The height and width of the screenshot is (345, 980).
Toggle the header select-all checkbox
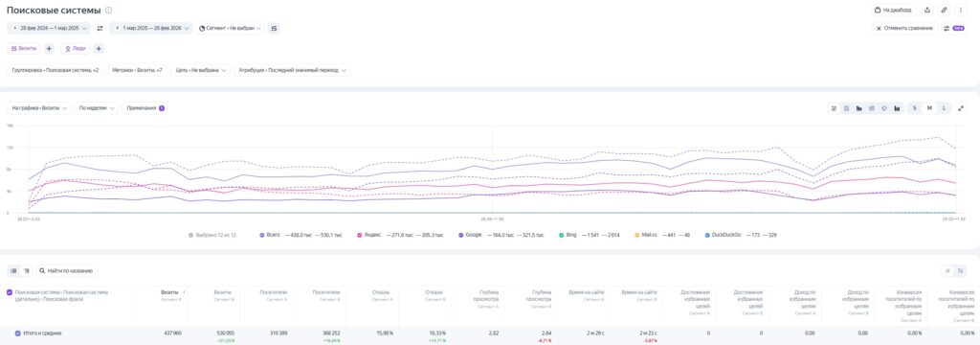[x=9, y=291]
